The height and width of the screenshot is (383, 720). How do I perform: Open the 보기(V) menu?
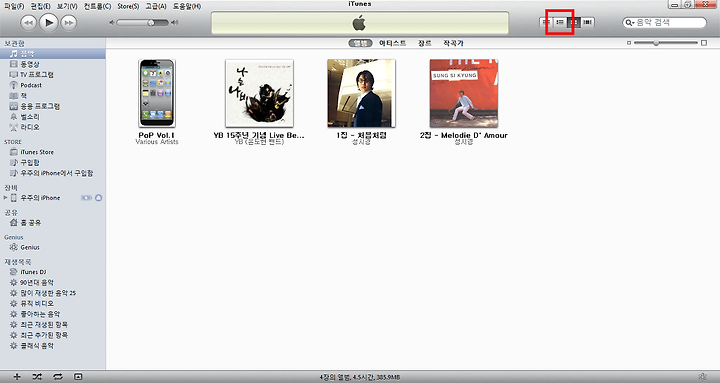pos(67,6)
